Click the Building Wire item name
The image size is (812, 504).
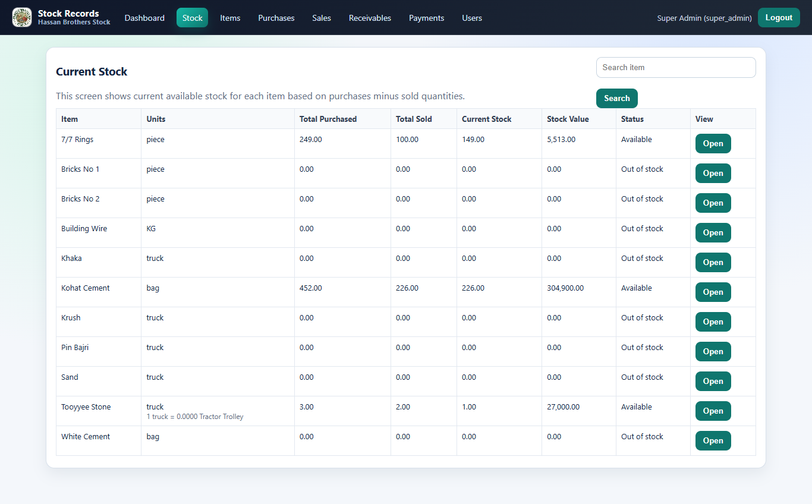[x=84, y=229]
